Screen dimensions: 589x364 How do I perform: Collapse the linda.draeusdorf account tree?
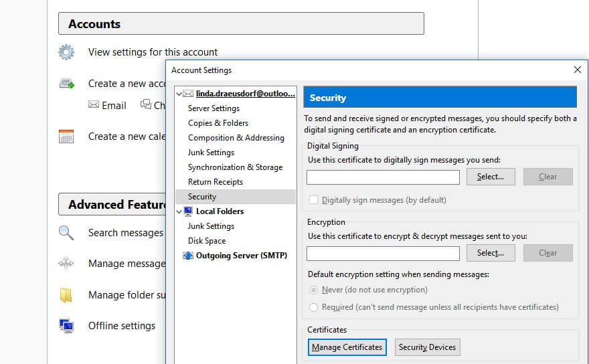tap(179, 94)
